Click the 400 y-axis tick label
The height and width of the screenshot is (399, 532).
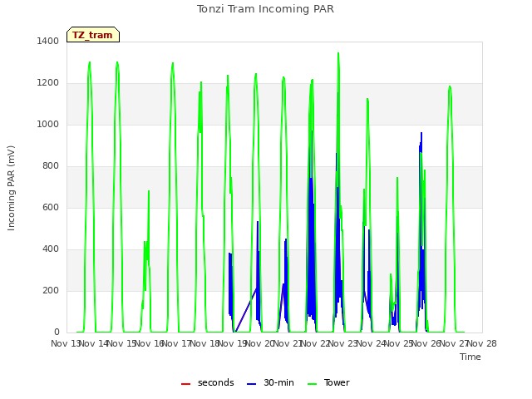(51, 249)
